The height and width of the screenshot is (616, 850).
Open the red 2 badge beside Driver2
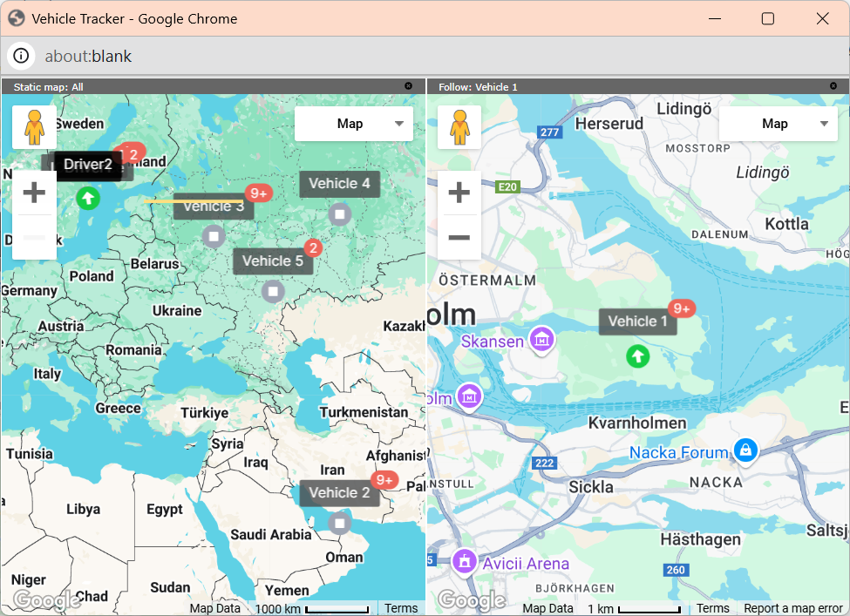pos(133,154)
